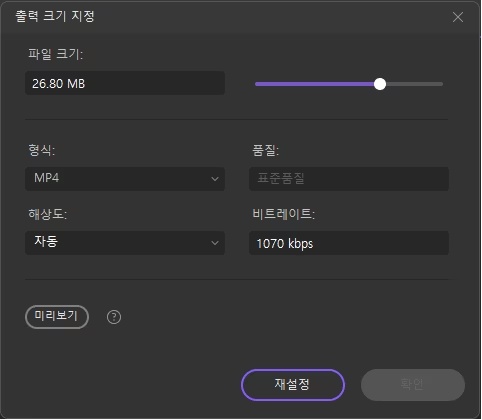The image size is (482, 420).
Task: Click the 품질 표준품질 field
Action: tap(349, 179)
